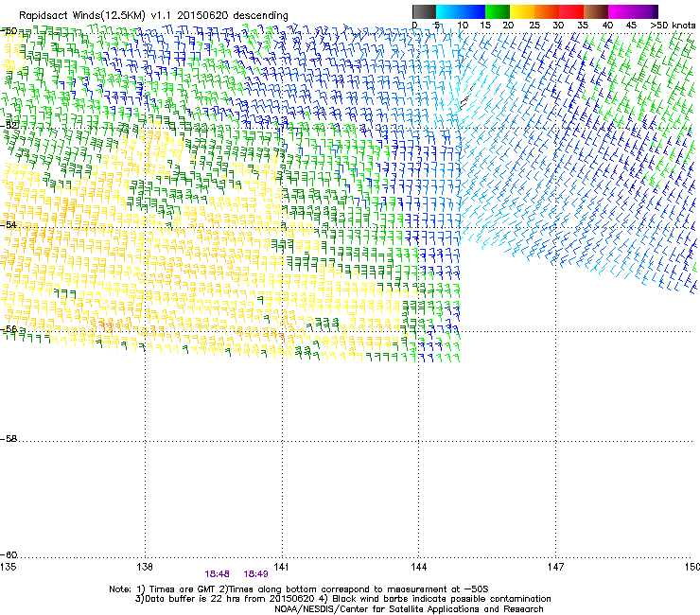The width and height of the screenshot is (700, 615).
Task: Click the 'Times are GMT' note line
Action: (x=299, y=589)
